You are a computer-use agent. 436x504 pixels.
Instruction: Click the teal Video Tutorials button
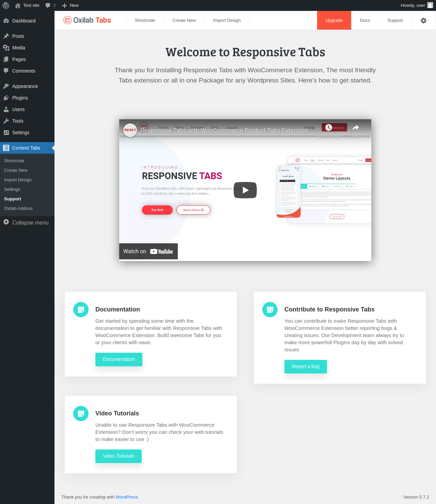pyautogui.click(x=119, y=456)
